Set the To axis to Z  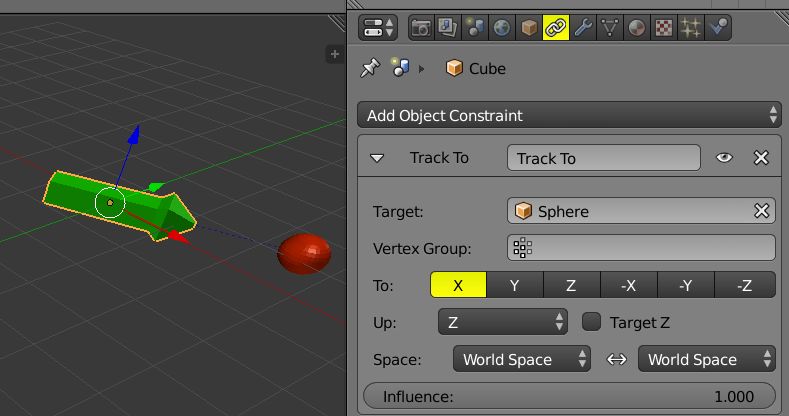[x=572, y=285]
